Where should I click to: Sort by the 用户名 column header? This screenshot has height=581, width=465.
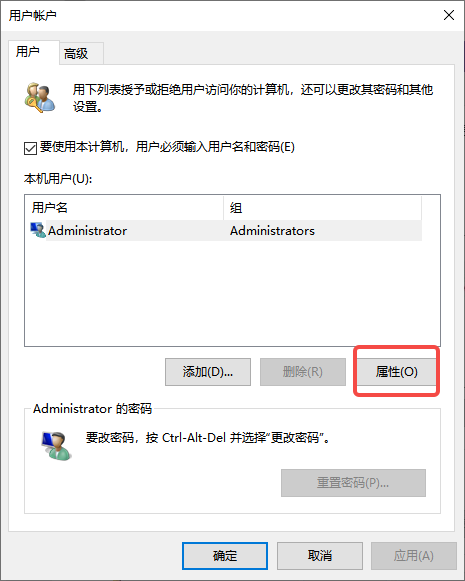pyautogui.click(x=124, y=208)
